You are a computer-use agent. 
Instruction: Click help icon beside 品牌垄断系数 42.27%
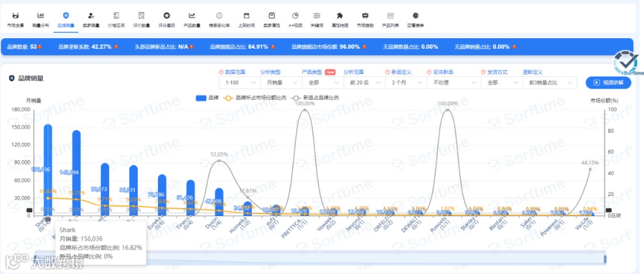click(x=116, y=47)
